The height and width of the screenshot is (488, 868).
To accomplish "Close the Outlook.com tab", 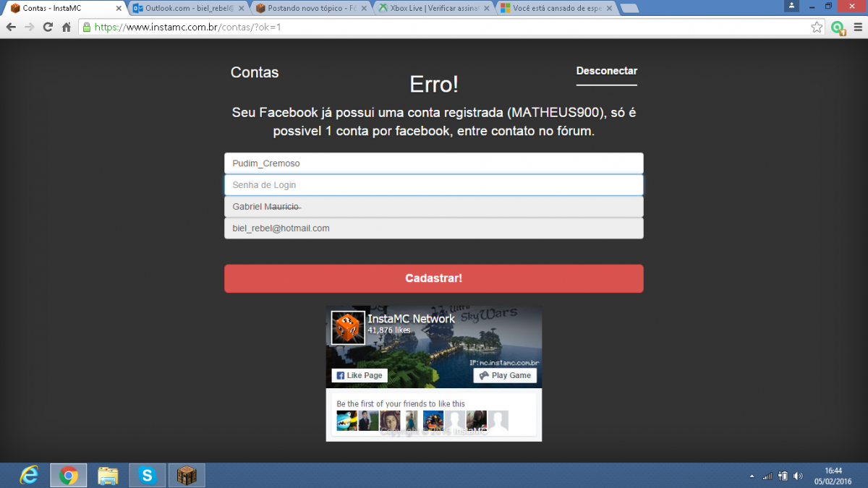I will (242, 9).
